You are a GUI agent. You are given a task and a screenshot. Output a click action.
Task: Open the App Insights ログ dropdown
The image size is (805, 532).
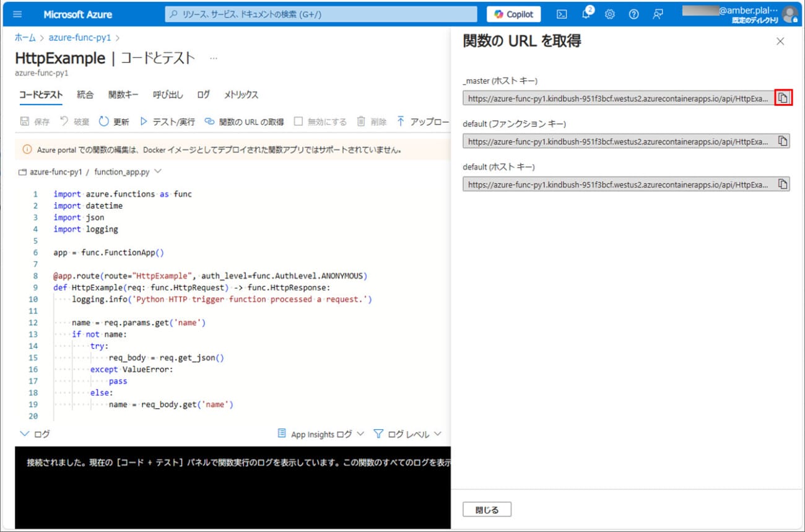tap(321, 434)
